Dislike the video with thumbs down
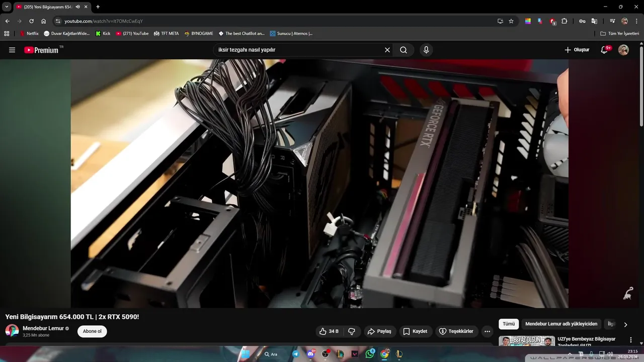Screen dimensions: 644x362 352,331
